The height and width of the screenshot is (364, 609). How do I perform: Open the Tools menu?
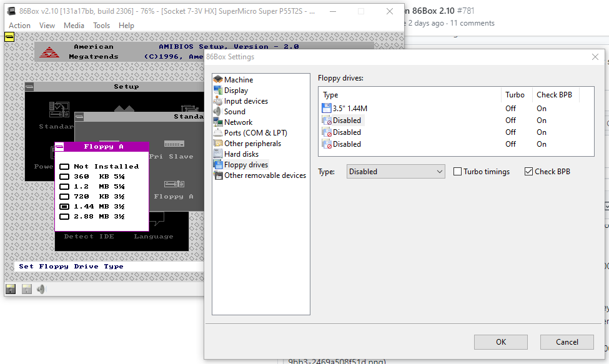[101, 25]
